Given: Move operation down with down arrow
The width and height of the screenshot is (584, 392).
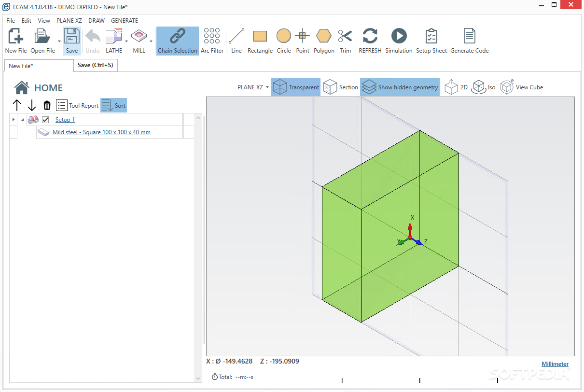Looking at the screenshot, I should coord(32,105).
